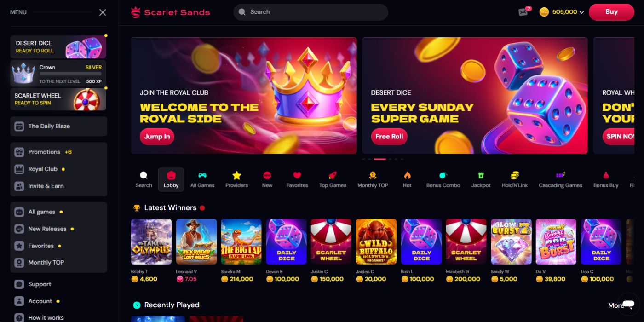Open the messages envelope icon with badge
This screenshot has height=322, width=644.
click(x=524, y=12)
